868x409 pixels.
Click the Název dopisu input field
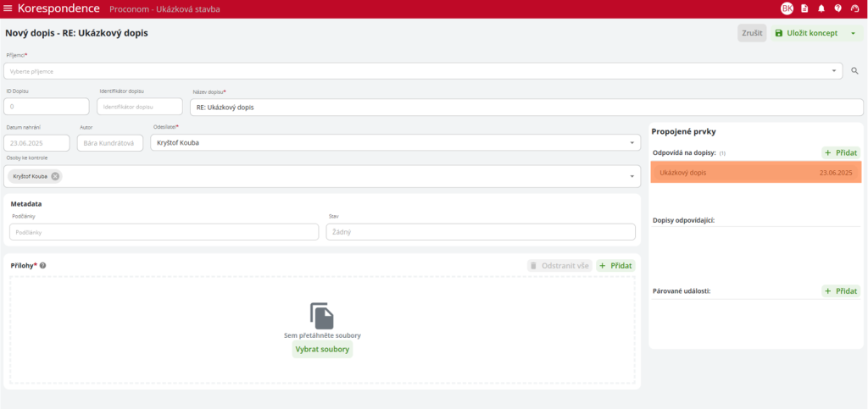coord(526,108)
